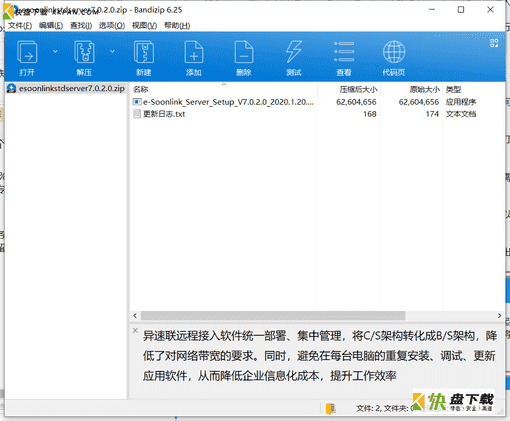Click the horizontal scrollbar left arrow
510x421 pixels.
point(135,315)
